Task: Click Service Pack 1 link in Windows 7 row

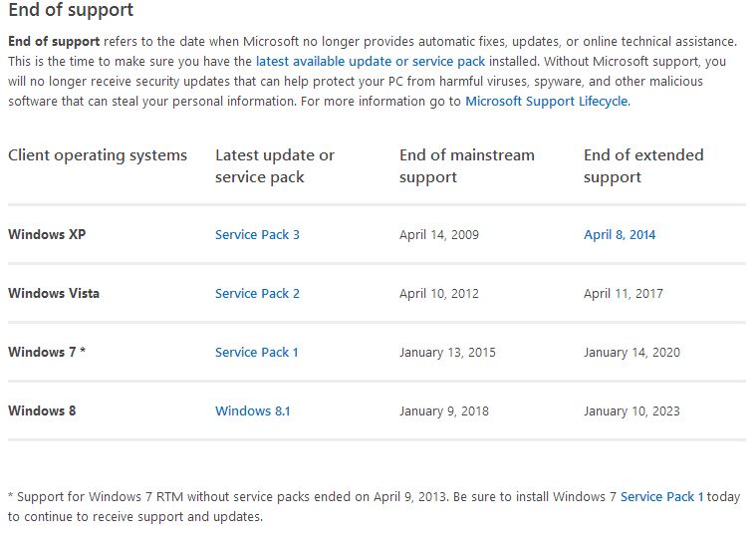Action: 257,353
